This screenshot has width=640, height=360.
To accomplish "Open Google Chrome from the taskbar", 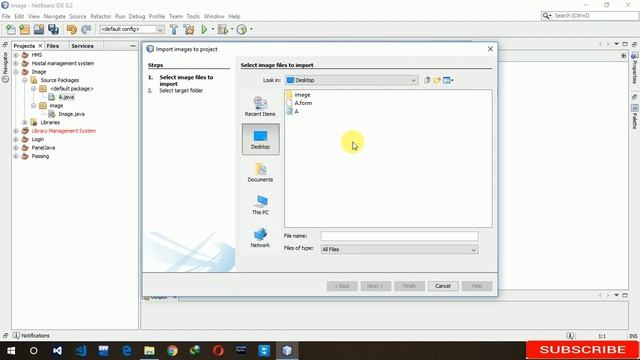I will coord(172,351).
